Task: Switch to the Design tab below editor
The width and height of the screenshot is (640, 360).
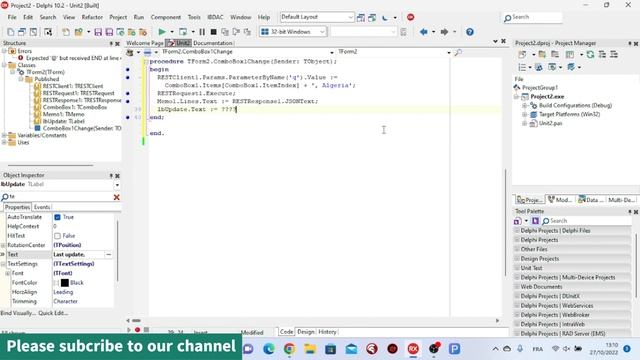Action: pyautogui.click(x=306, y=332)
